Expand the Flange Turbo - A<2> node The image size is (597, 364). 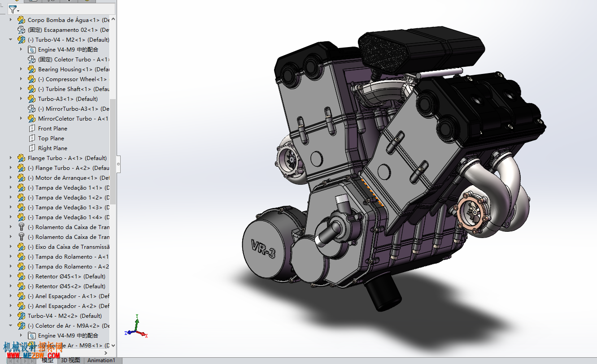point(11,168)
